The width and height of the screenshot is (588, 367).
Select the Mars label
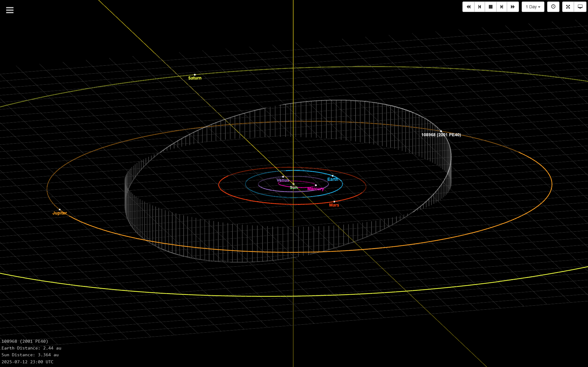pos(334,205)
